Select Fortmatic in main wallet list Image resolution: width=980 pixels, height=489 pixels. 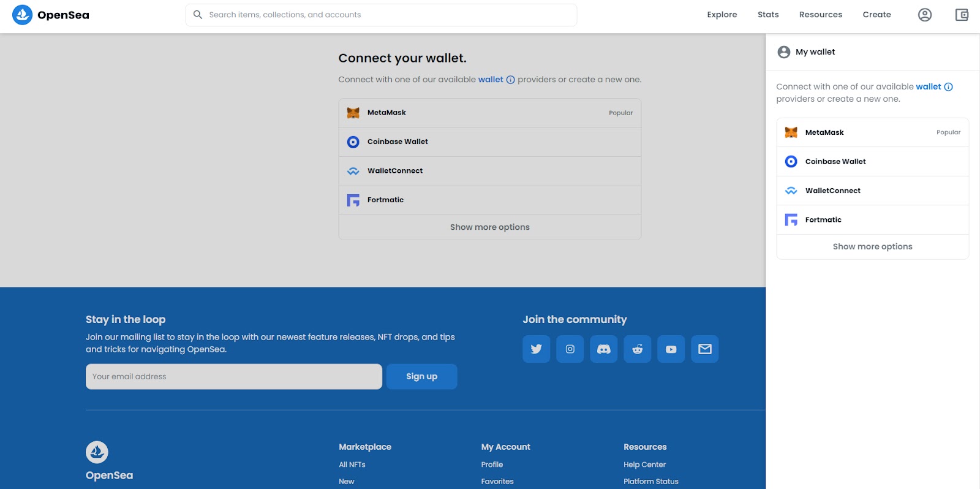click(x=490, y=200)
